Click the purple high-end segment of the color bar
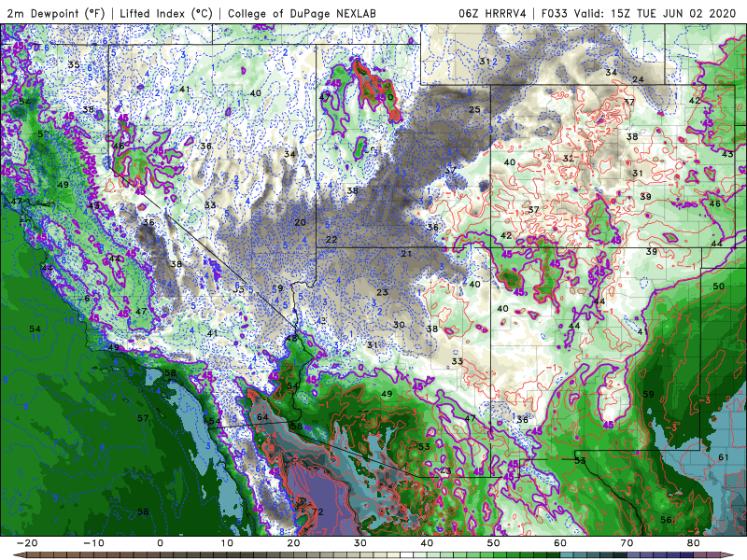The height and width of the screenshot is (560, 747). (713, 555)
